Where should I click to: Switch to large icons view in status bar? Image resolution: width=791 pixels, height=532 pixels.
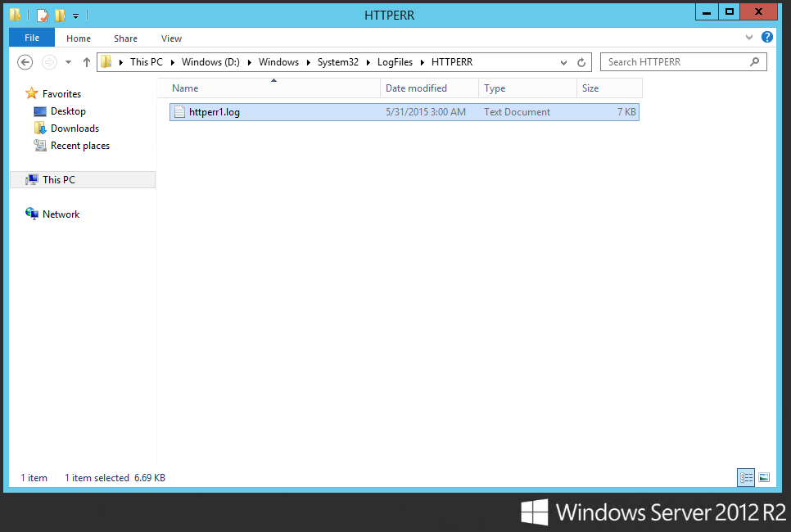point(764,477)
